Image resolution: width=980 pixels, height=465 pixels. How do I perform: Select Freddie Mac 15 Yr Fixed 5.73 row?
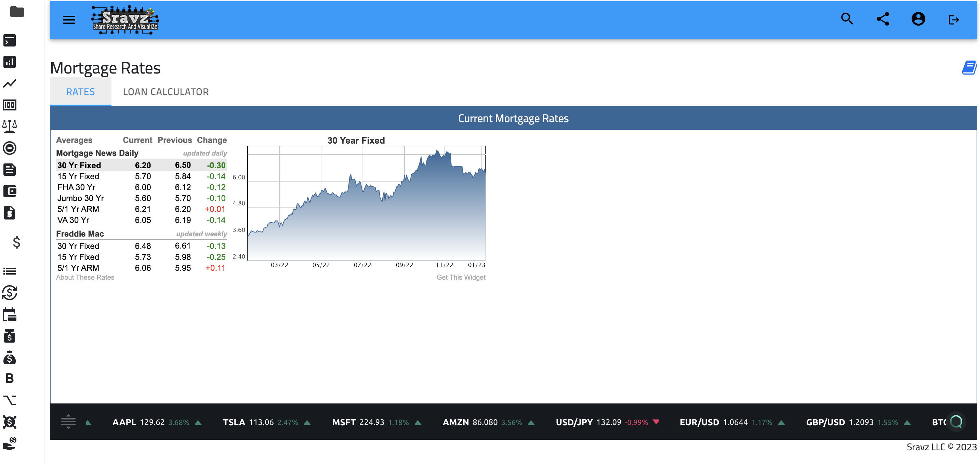tap(142, 257)
